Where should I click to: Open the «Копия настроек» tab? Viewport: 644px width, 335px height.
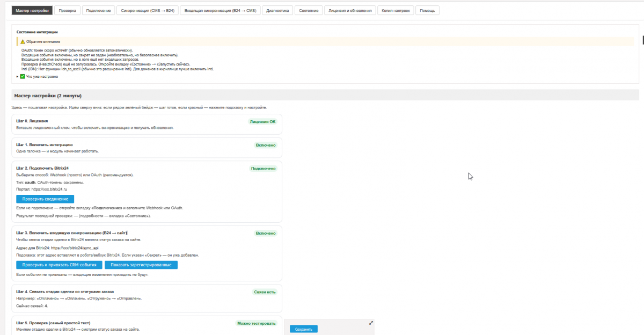[396, 10]
